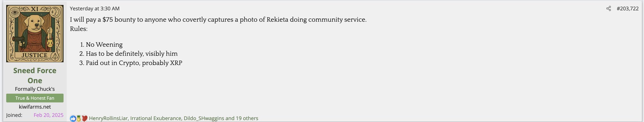View HenryRollinsLiar in the reactions list
This screenshot has height=122, width=644.
coord(108,118)
